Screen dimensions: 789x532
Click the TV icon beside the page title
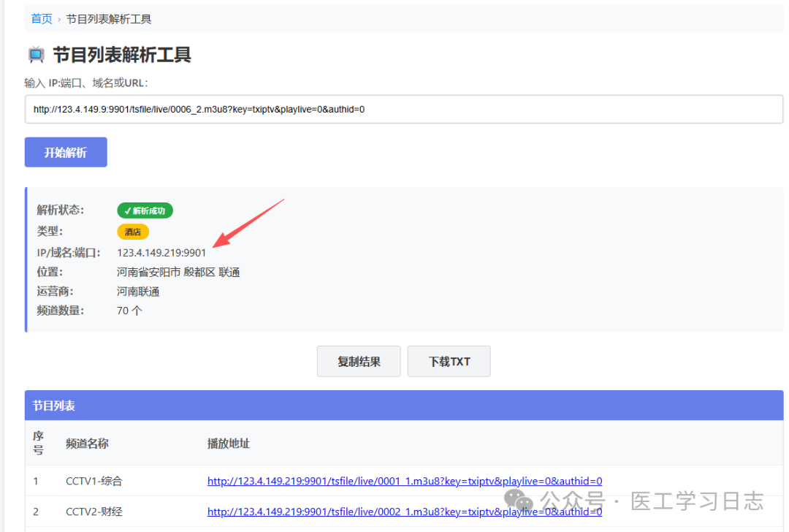point(36,55)
